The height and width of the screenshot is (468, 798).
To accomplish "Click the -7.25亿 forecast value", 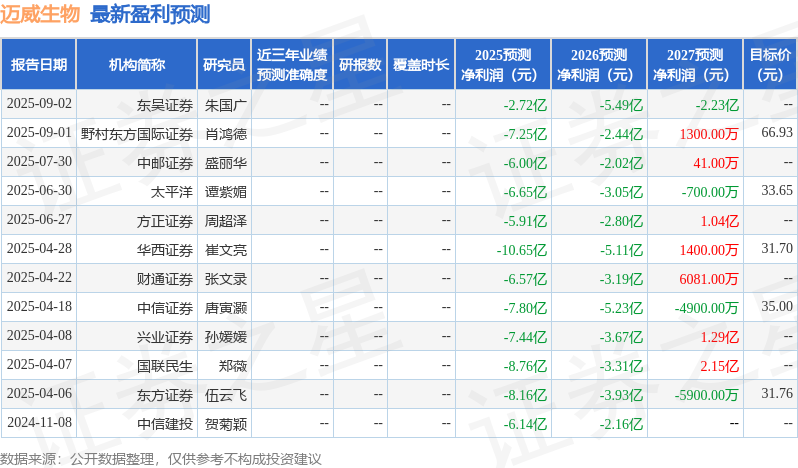I will point(525,134).
